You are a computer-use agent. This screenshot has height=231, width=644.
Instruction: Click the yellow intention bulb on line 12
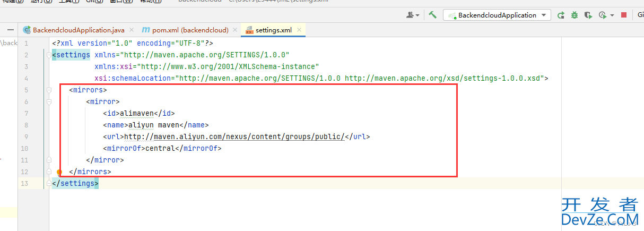click(x=59, y=172)
